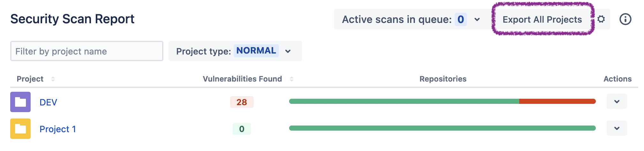Open the Project 1 link
Screen dimensions: 644x151
pyautogui.click(x=57, y=129)
